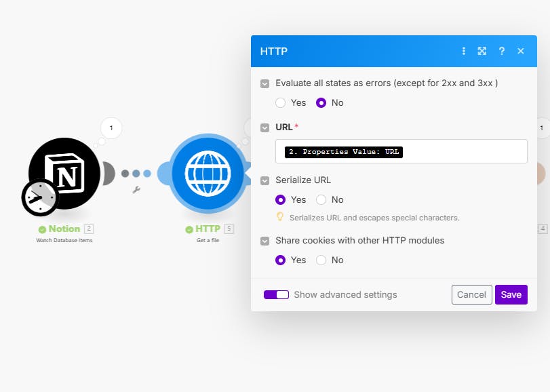Open the HTTP dialog three-dot menu

pos(464,51)
